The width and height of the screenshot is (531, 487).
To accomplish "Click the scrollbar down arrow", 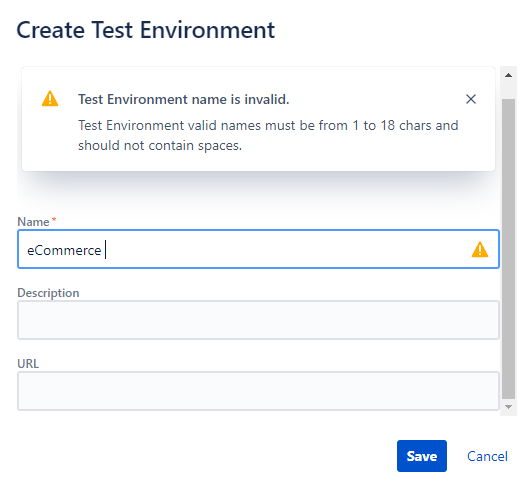I will point(508,407).
